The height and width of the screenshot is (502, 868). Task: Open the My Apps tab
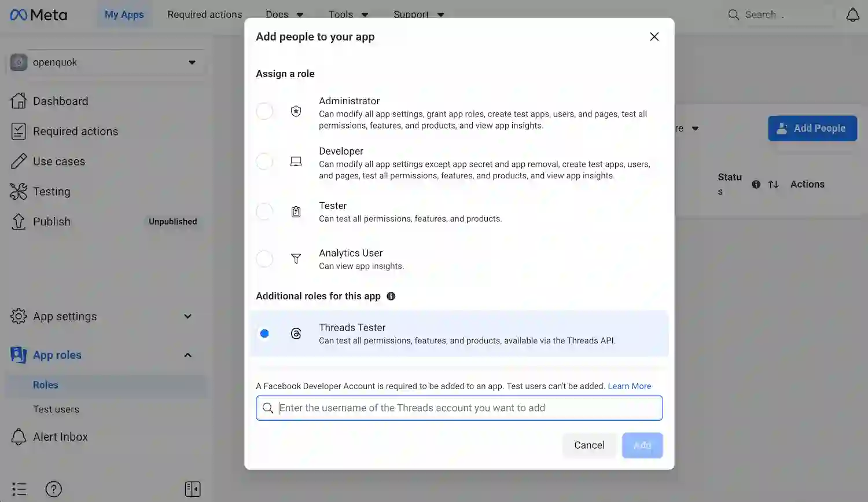point(124,14)
